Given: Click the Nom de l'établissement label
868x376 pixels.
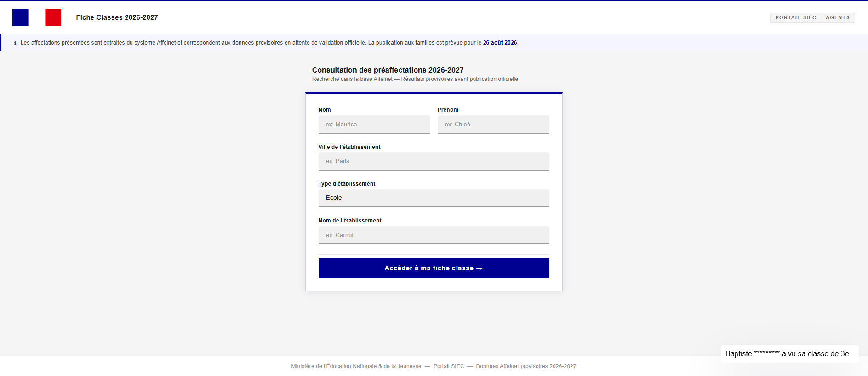Looking at the screenshot, I should (350, 221).
